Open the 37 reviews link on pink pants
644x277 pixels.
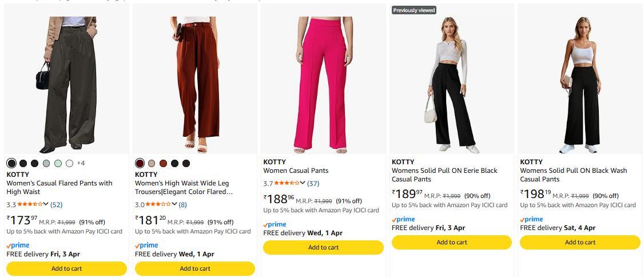coord(313,183)
